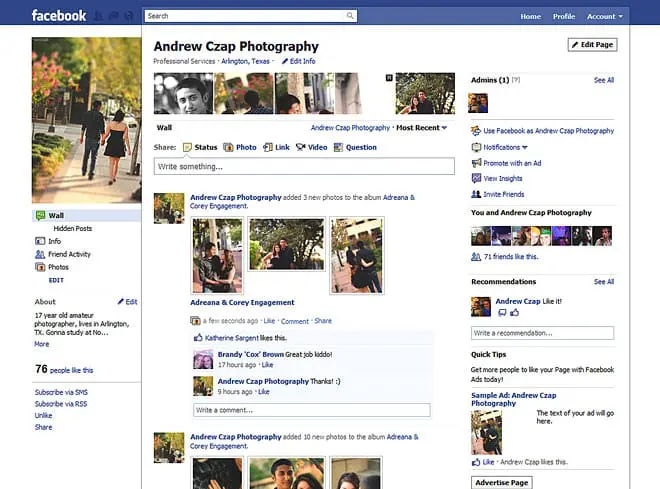The width and height of the screenshot is (660, 489).
Task: Click the friend requests icon in header
Action: click(x=98, y=16)
